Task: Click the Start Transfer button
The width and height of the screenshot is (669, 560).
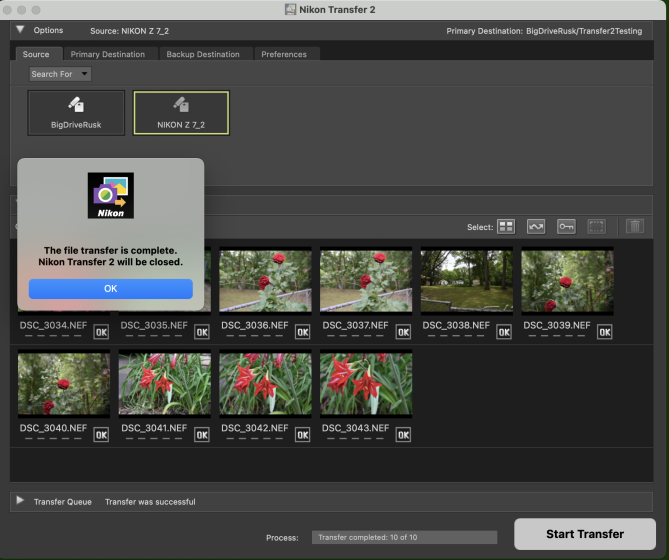Action: (x=585, y=534)
